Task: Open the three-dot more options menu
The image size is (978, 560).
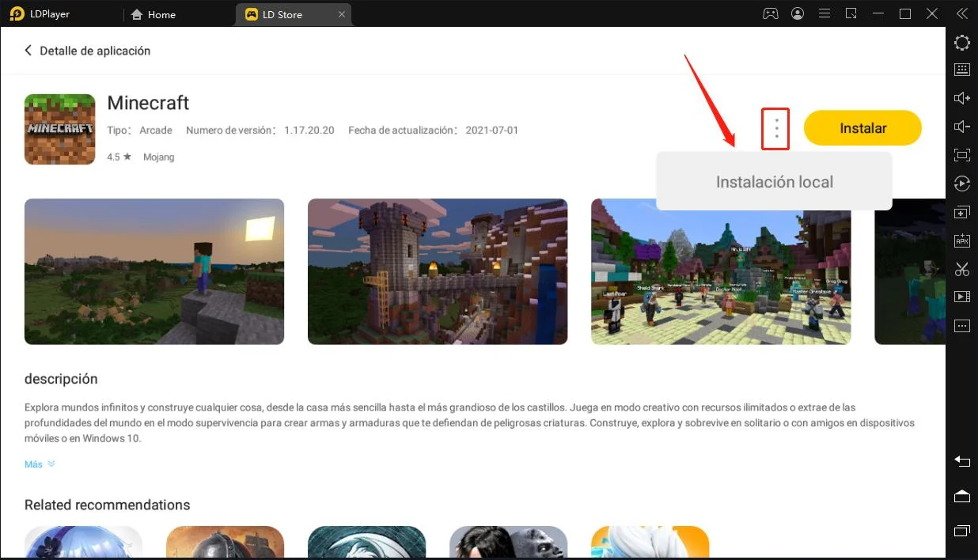Action: pyautogui.click(x=777, y=128)
